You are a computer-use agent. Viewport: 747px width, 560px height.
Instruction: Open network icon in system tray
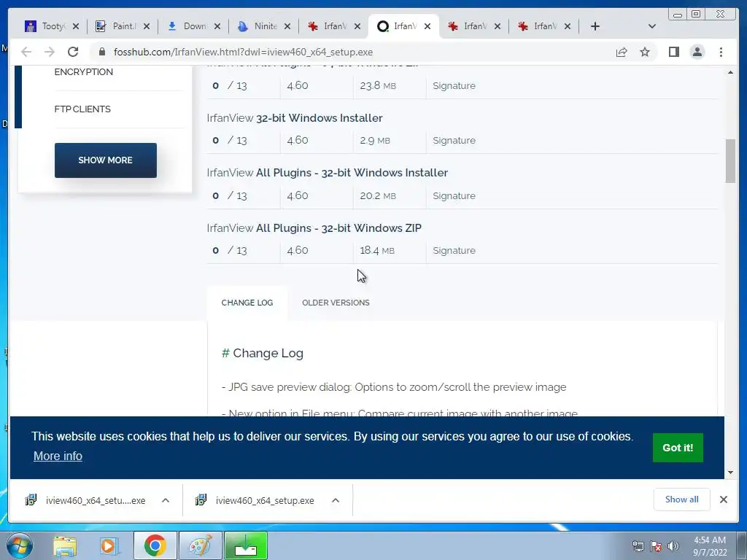coord(638,546)
